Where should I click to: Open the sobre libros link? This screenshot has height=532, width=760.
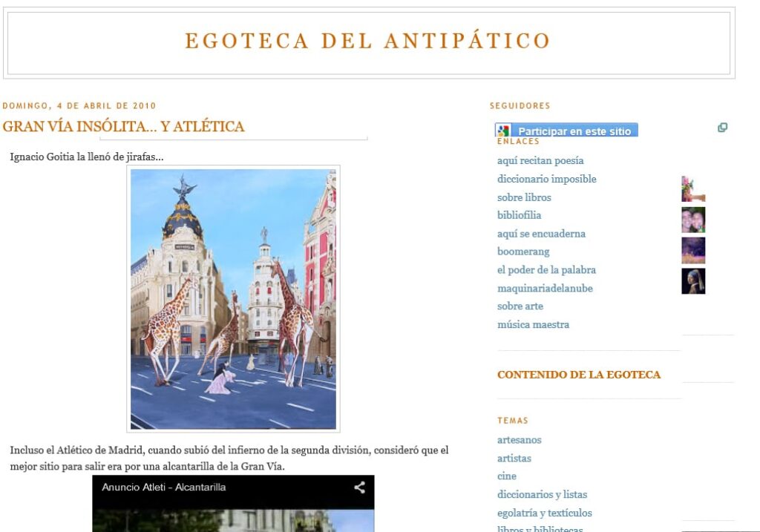coord(524,197)
